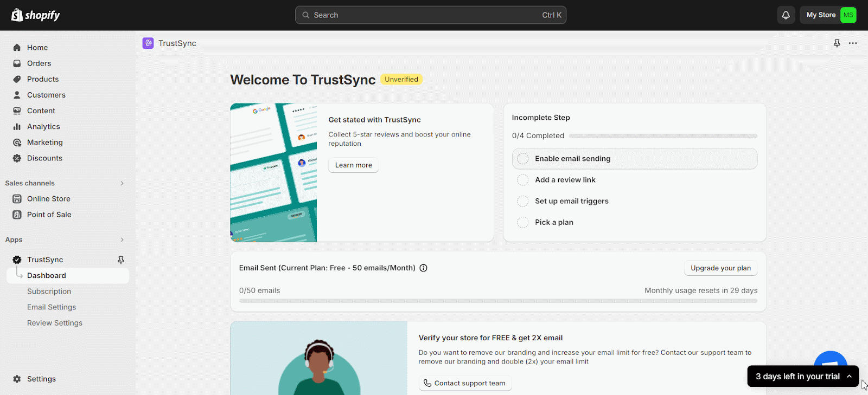Open the Dashboard page
Image resolution: width=868 pixels, height=395 pixels.
coord(68,275)
